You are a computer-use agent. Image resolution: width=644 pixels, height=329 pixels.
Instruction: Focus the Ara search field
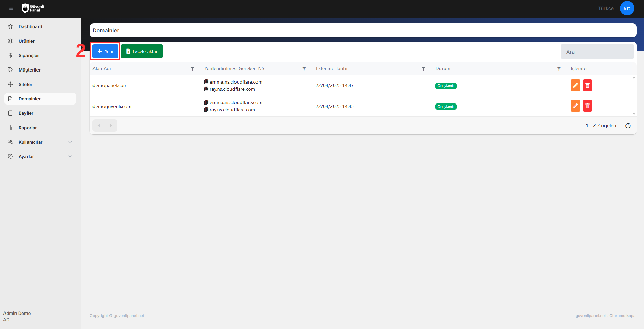[597, 52]
